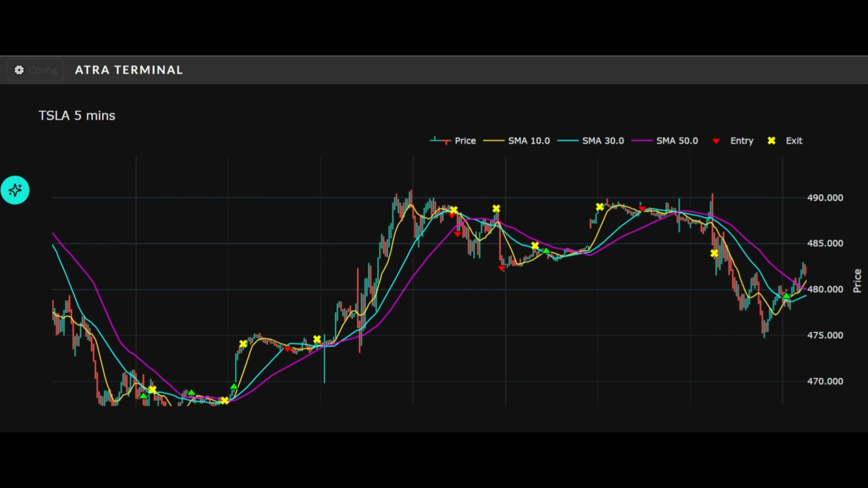
Task: Click the lowest yellow exit marker on chart
Action: click(224, 401)
